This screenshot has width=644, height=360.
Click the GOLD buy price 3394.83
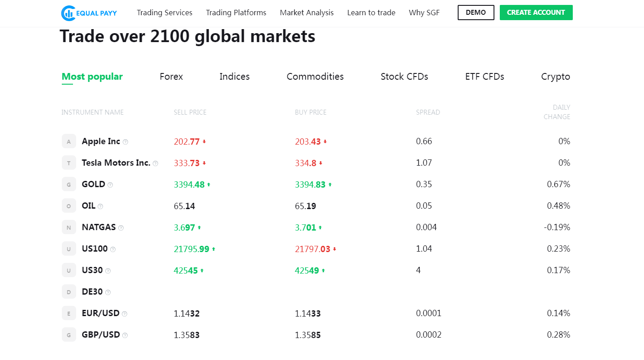[310, 184]
